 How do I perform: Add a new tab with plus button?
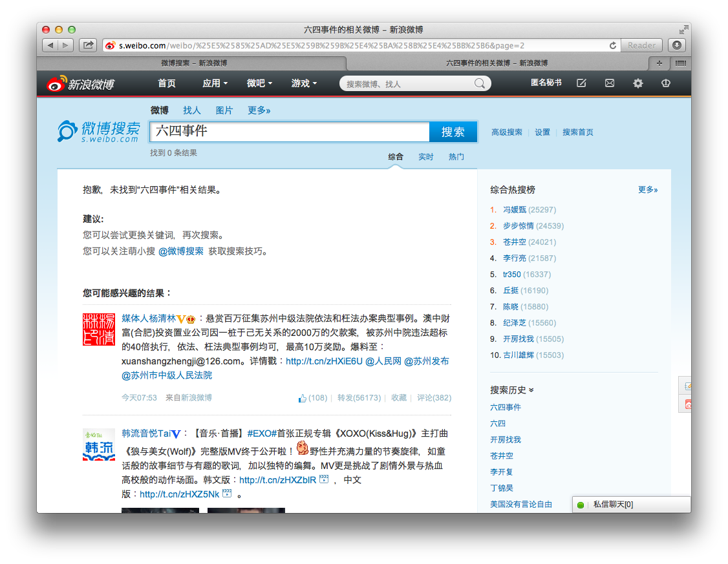tap(659, 63)
